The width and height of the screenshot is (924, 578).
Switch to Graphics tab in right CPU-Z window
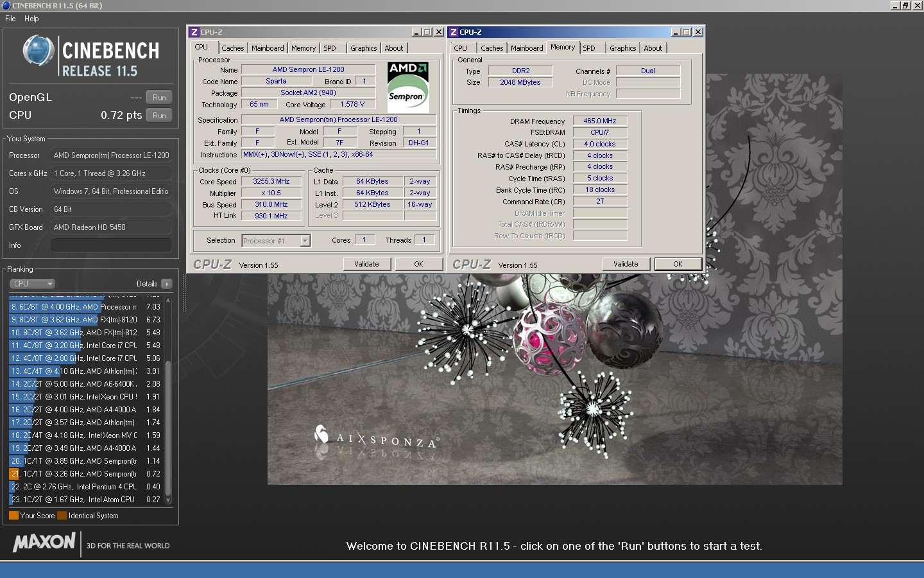623,48
